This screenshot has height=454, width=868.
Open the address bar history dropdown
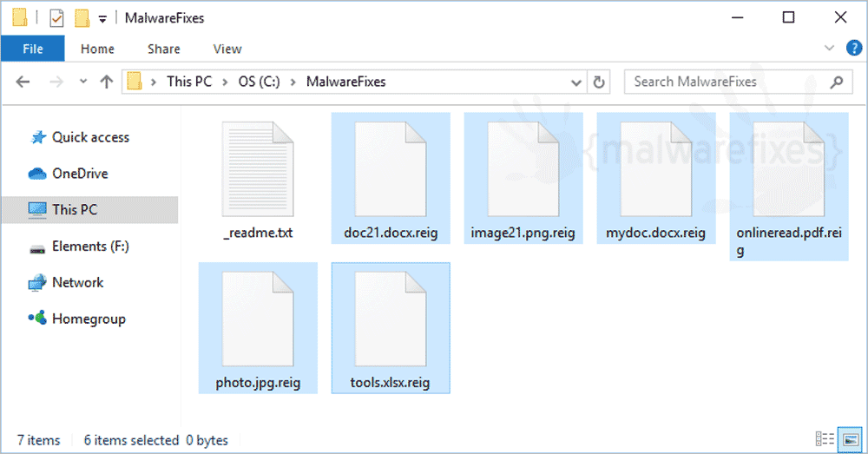click(x=576, y=82)
